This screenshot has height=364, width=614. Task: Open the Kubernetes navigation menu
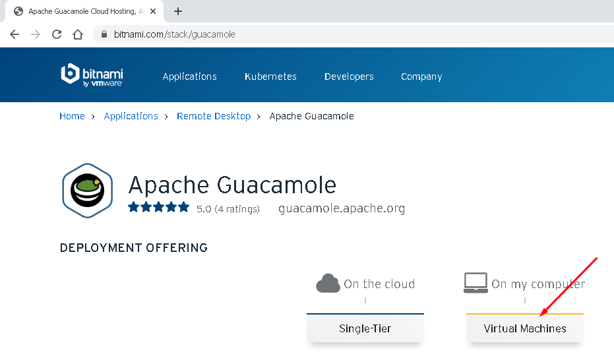tap(270, 76)
